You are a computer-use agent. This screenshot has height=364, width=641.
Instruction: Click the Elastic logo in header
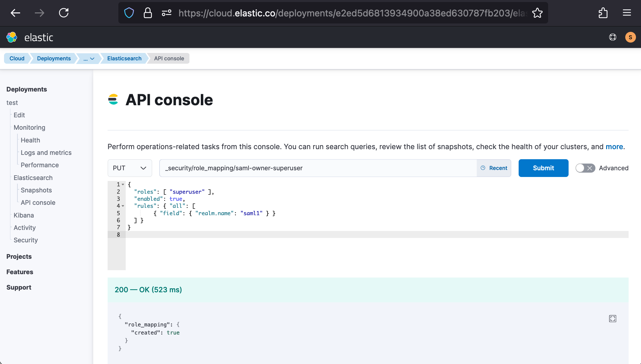point(30,37)
